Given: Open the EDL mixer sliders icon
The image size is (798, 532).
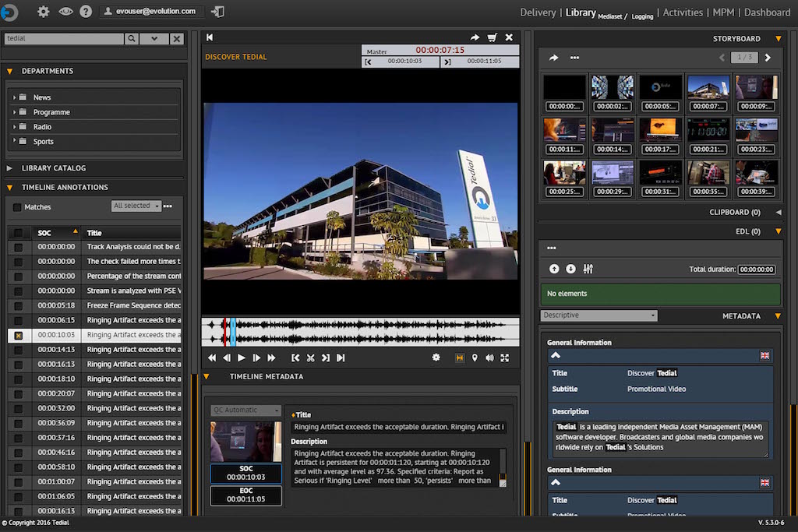Looking at the screenshot, I should (588, 269).
